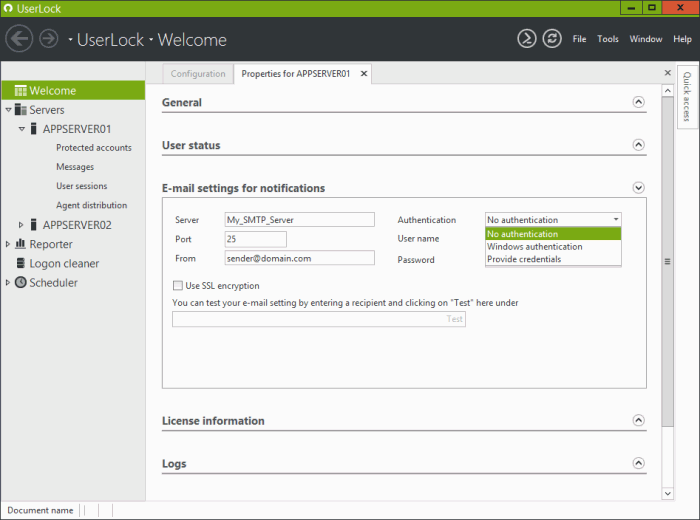Open the Tools menu

point(608,39)
